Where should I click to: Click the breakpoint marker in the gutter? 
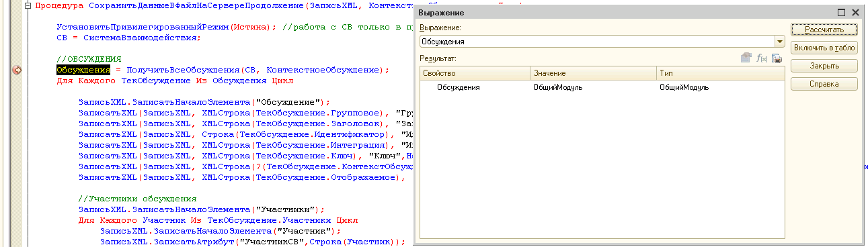(17, 70)
